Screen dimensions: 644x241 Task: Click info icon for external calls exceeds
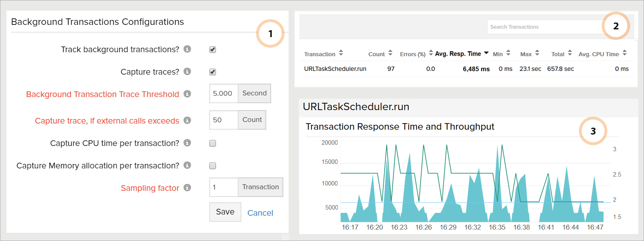(187, 120)
